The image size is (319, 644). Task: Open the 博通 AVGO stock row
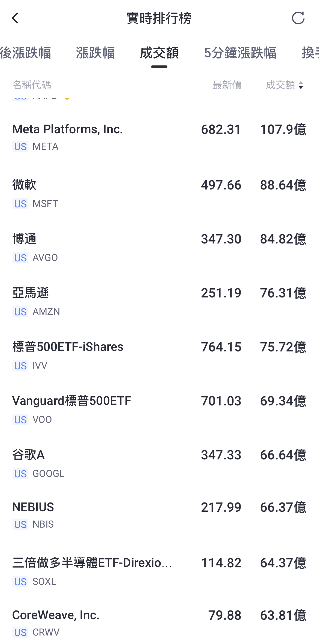159,247
